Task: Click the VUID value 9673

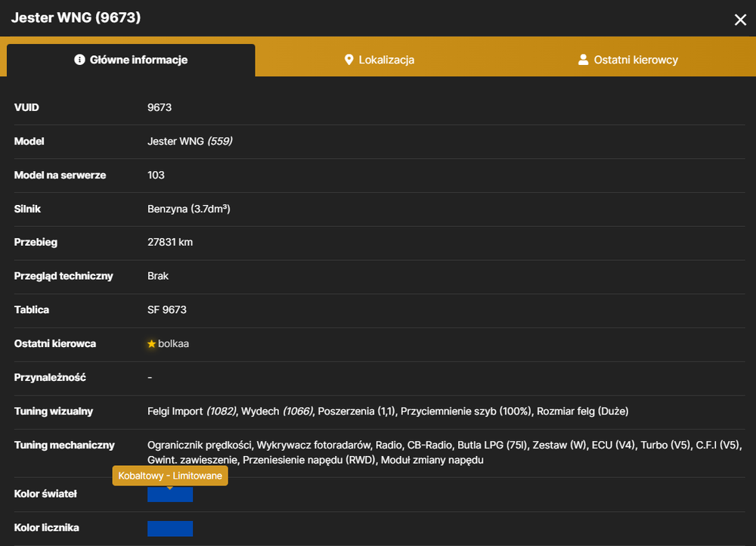Action: 160,107
